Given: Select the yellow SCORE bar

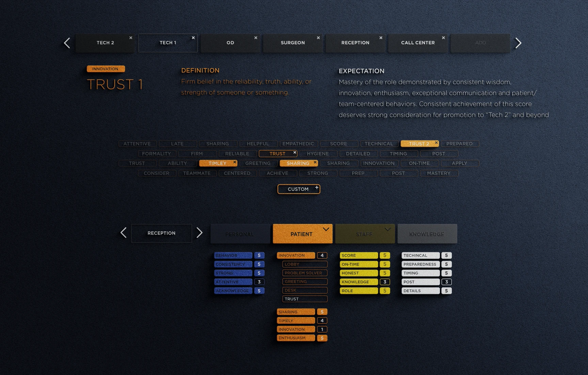Looking at the screenshot, I should point(359,255).
